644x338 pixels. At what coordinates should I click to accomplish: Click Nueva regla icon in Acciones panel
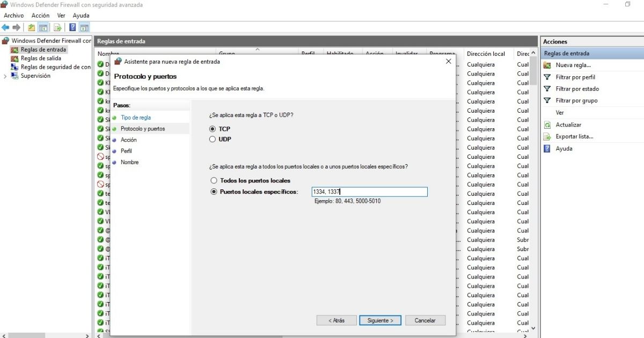coord(547,65)
